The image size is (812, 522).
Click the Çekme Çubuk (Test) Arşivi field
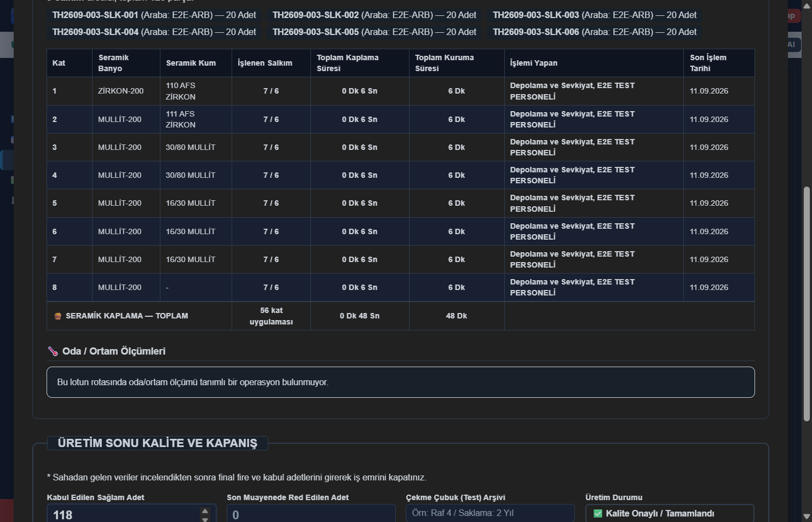pos(490,513)
